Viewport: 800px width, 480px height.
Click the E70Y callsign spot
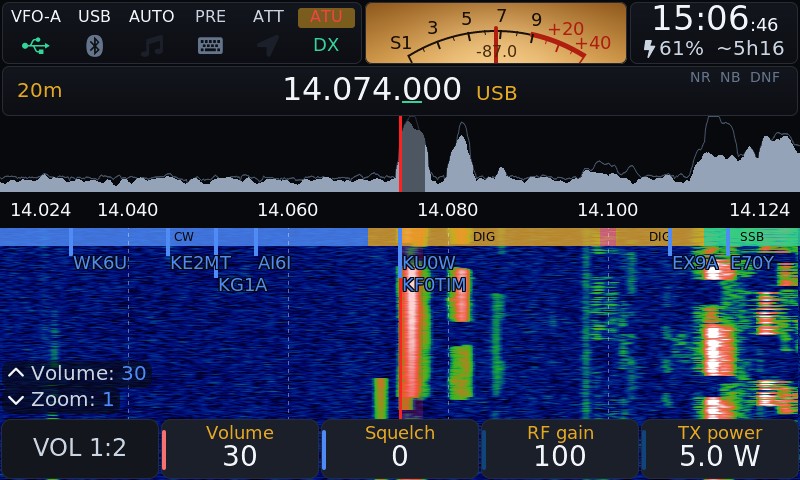(753, 263)
